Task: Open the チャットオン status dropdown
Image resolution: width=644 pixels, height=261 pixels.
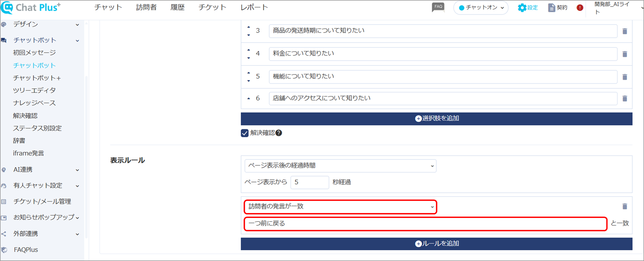Action: [x=481, y=8]
